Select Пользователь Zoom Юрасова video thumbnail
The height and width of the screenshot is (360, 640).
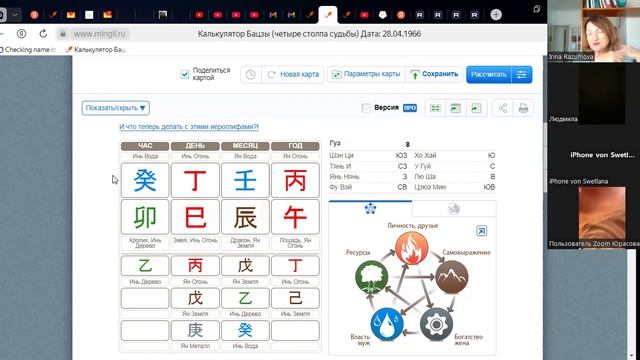[x=593, y=217]
